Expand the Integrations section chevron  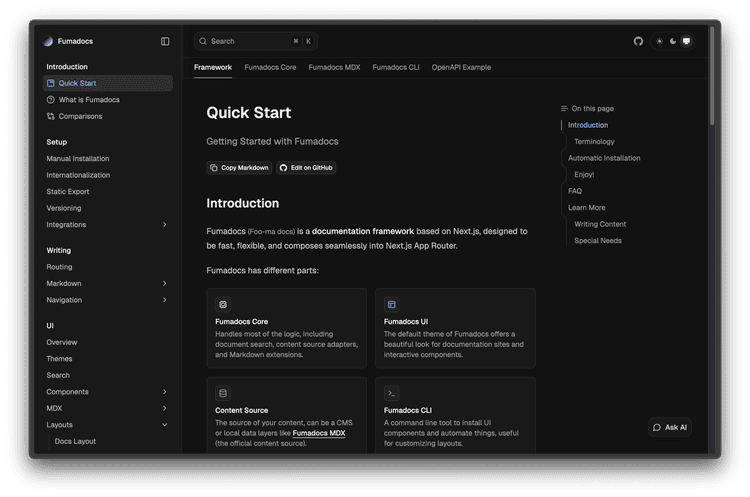coord(165,225)
